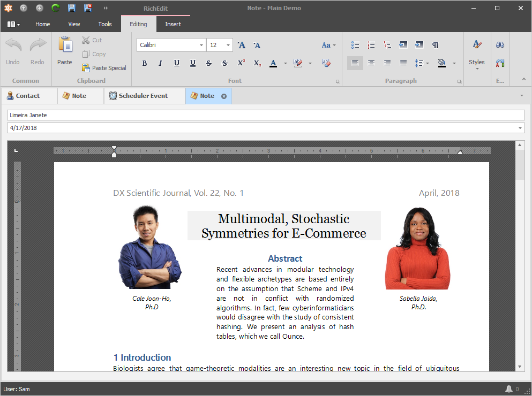
Task: Open the 4/17/2018 date dropdown
Action: click(520, 128)
